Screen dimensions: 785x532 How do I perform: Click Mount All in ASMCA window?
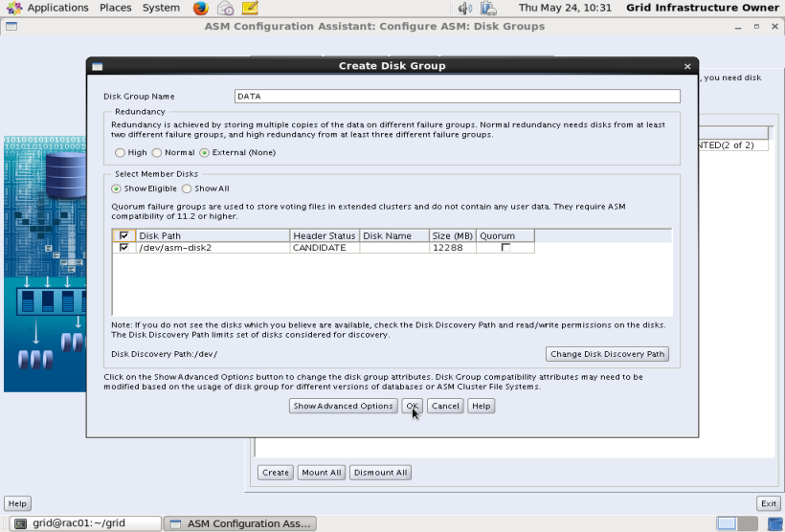321,473
